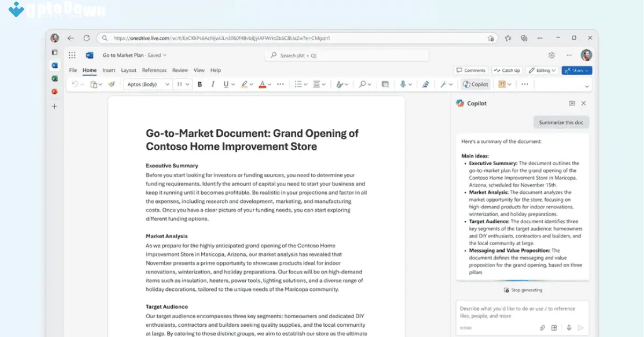Screen dimensions: 644x337
Task: Toggle underline formatting
Action: 225,84
